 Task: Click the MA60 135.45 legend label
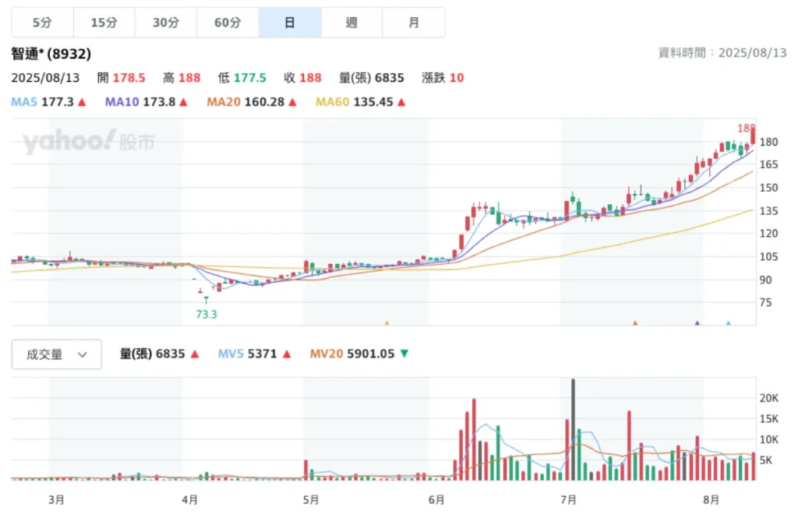(360, 102)
